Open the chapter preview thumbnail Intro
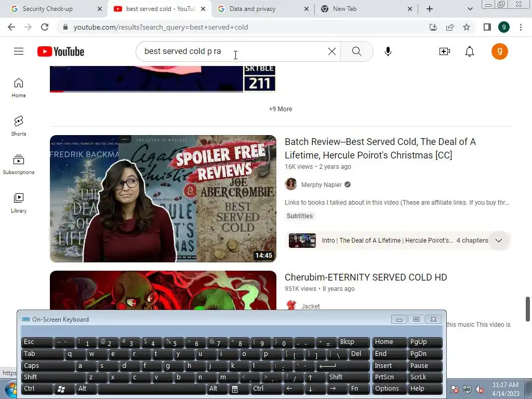This screenshot has height=399, width=532. click(302, 241)
